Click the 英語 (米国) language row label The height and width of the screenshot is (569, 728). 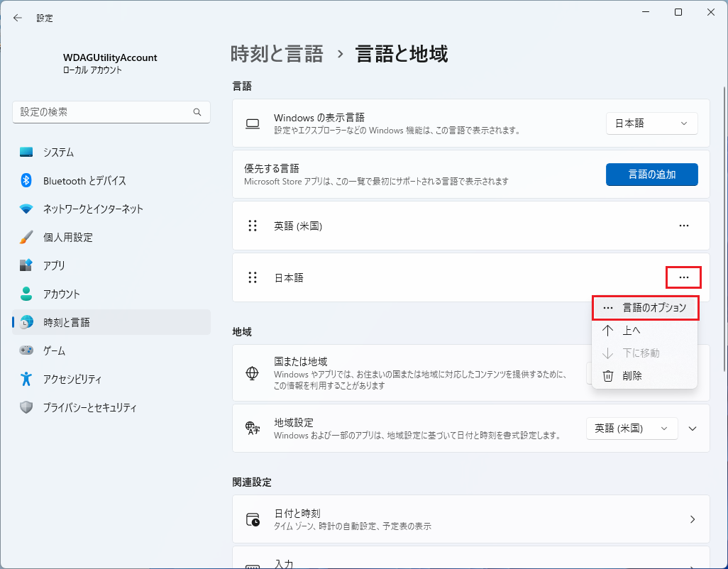[298, 226]
